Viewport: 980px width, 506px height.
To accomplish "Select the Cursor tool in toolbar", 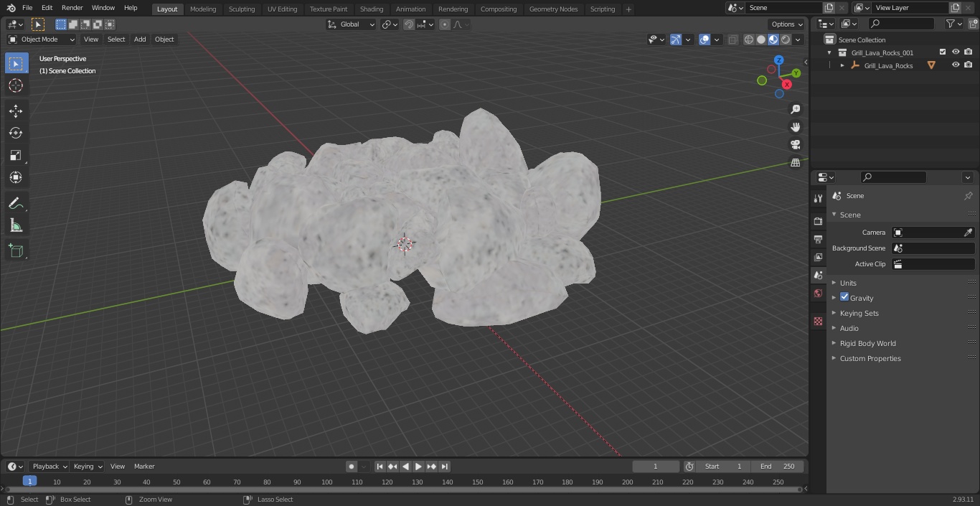I will [x=16, y=85].
